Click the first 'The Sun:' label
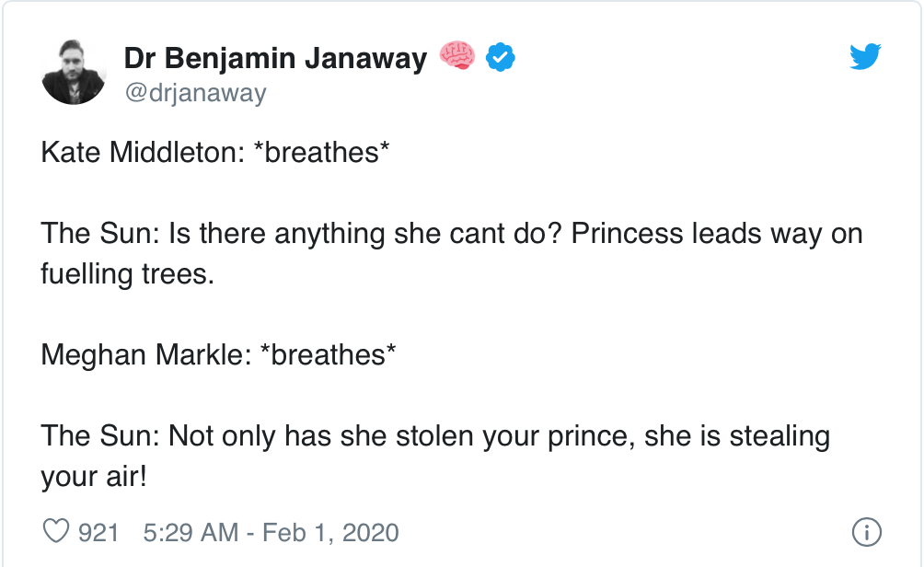The image size is (924, 567). pyautogui.click(x=98, y=233)
